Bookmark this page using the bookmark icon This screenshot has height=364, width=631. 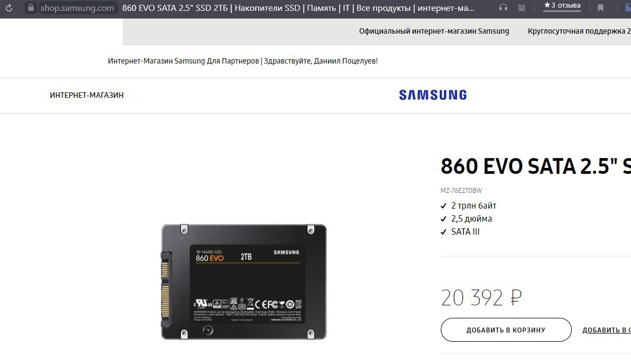pos(601,8)
